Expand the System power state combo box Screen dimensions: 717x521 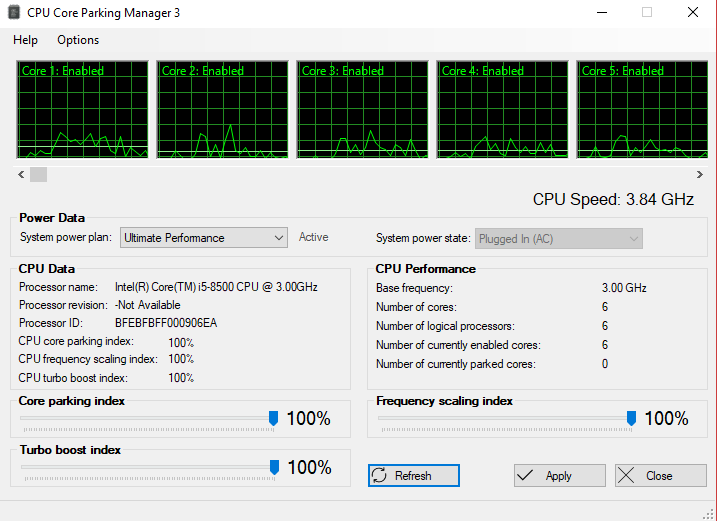pyautogui.click(x=559, y=239)
